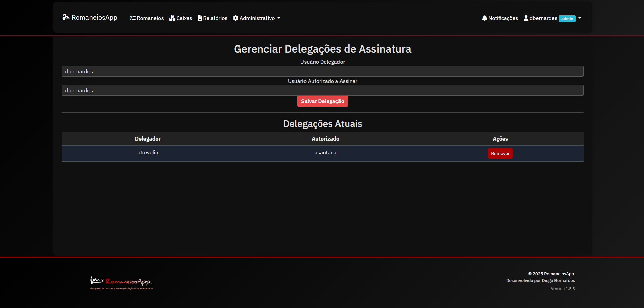Select the list icon next to Romaneios
This screenshot has height=308, width=644.
[133, 18]
